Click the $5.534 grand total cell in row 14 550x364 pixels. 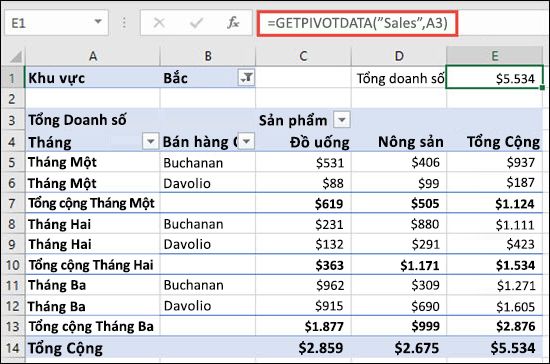[495, 348]
